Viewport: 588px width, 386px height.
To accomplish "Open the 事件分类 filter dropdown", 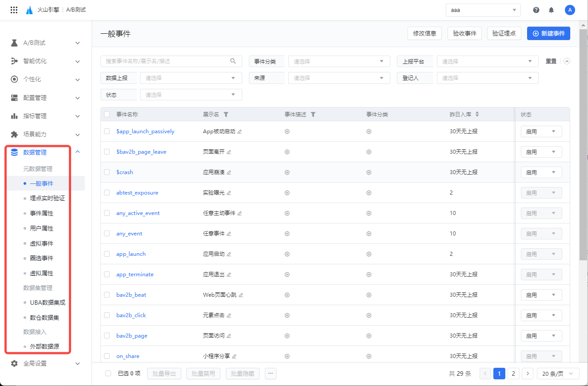I will point(339,61).
